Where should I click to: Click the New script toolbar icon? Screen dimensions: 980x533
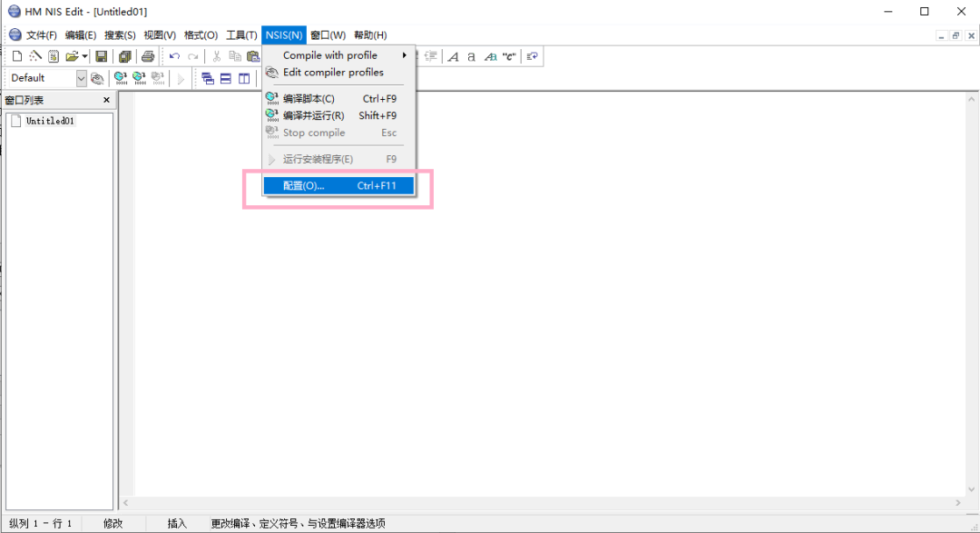(16, 56)
